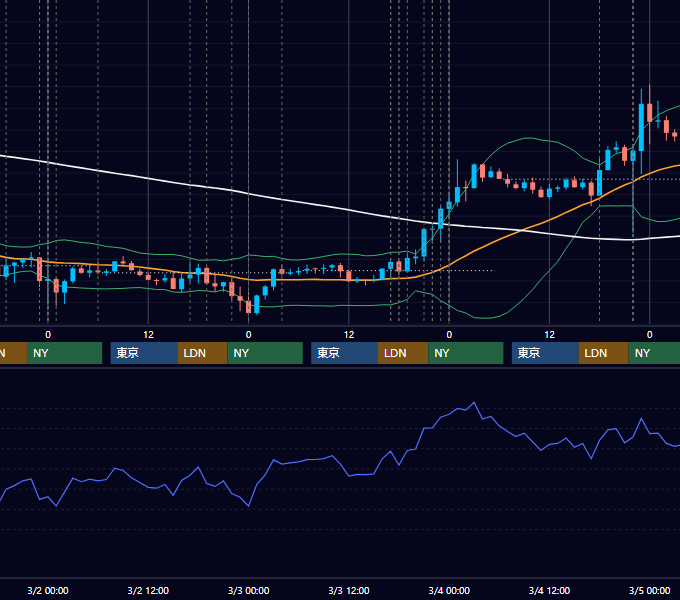Select the LDN session box on 3/4
Screen dimensions: 680x600
604,353
